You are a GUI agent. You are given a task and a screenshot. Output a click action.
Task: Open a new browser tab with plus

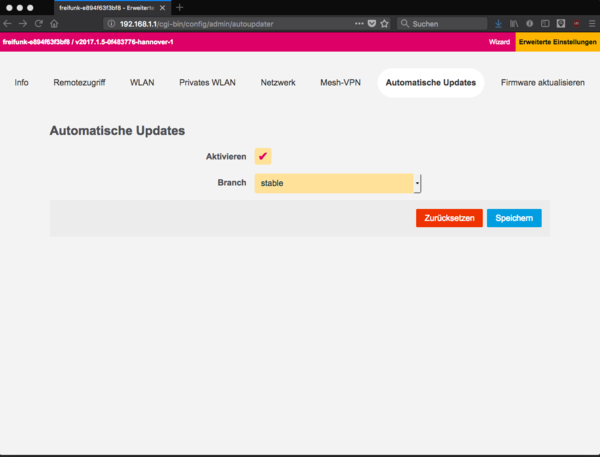(x=179, y=8)
